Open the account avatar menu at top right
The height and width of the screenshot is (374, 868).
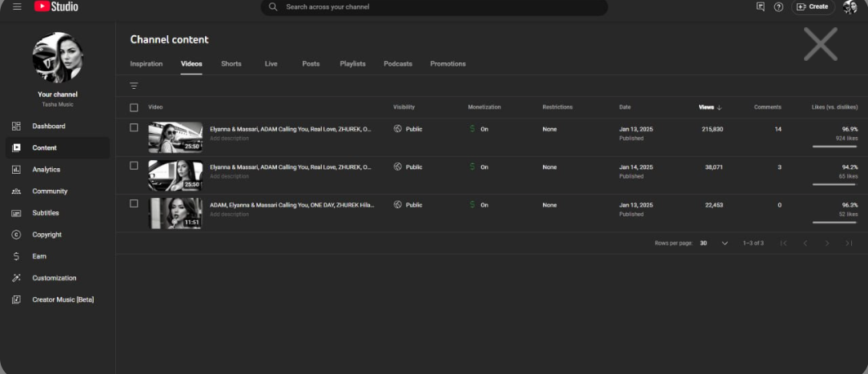tap(850, 7)
